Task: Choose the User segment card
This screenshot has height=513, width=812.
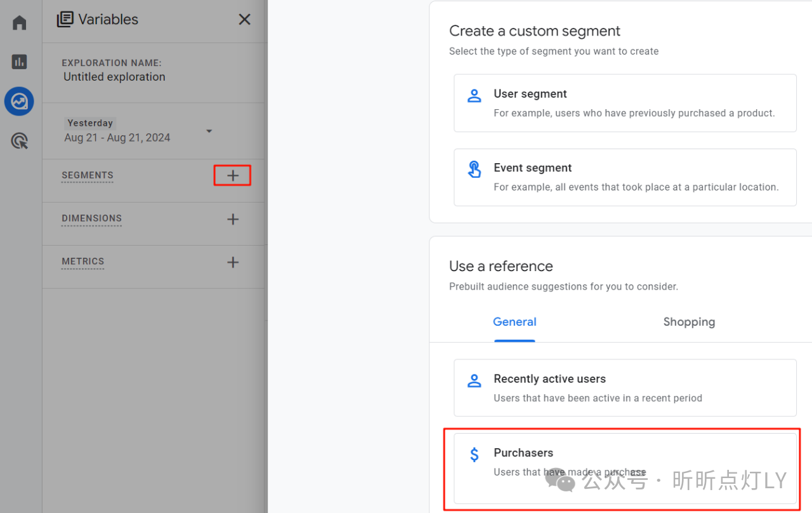Action: 625,103
